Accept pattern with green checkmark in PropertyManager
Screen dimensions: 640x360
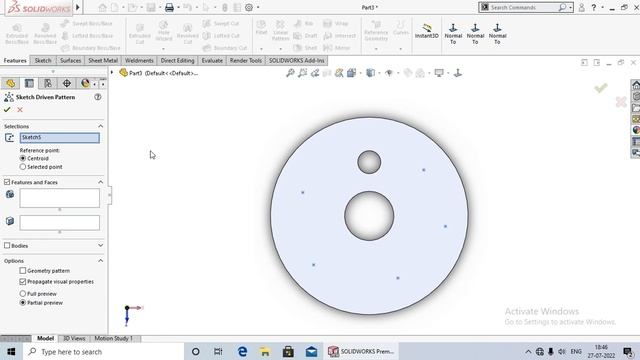pyautogui.click(x=7, y=109)
